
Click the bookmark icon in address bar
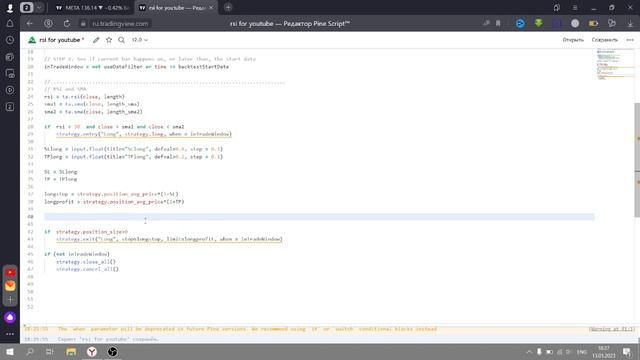tap(498, 24)
